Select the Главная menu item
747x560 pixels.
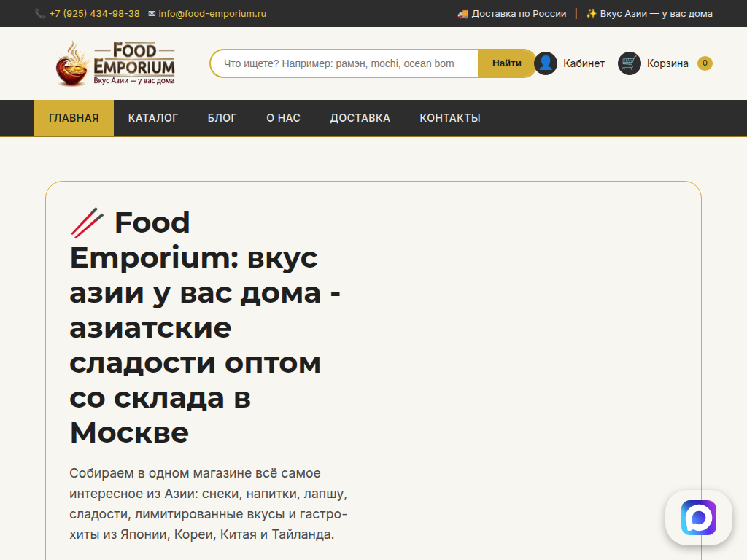[x=74, y=118]
